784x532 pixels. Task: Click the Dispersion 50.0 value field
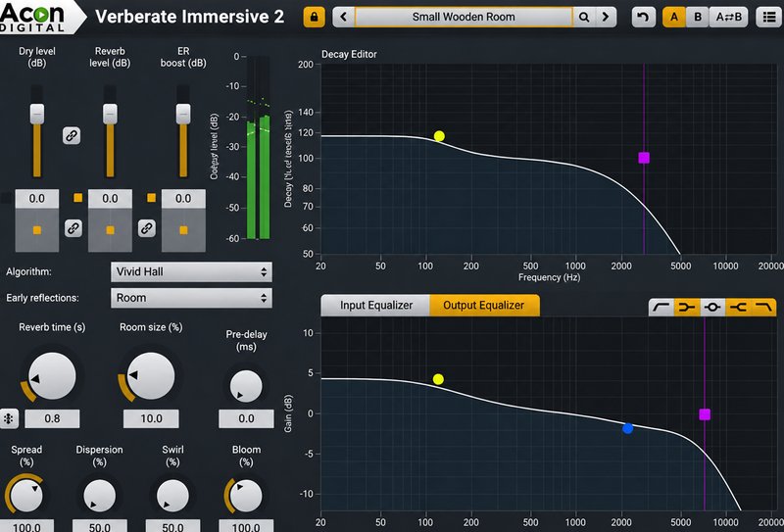[100, 526]
